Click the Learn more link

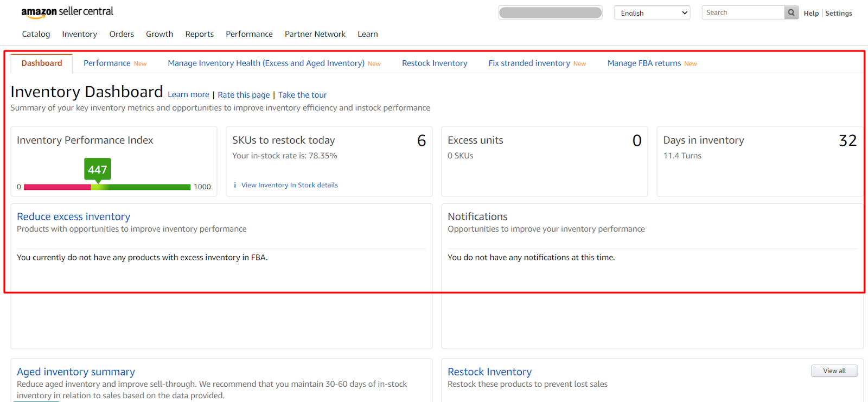(x=188, y=94)
